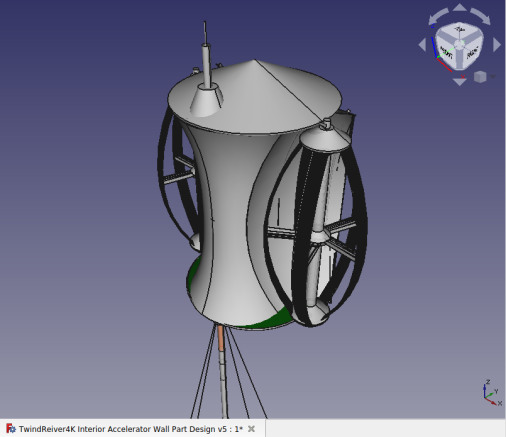
Task: Rotate view with the cube's left arrow
Action: [422, 45]
